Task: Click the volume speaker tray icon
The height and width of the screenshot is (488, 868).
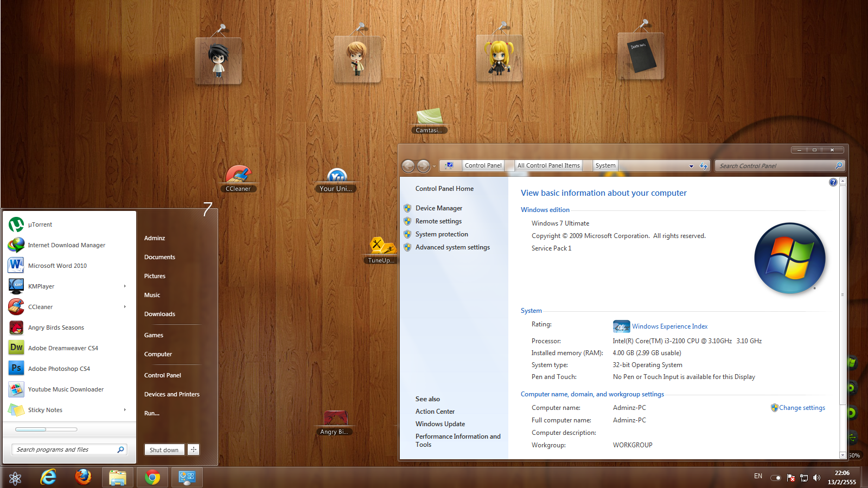Action: tap(816, 478)
